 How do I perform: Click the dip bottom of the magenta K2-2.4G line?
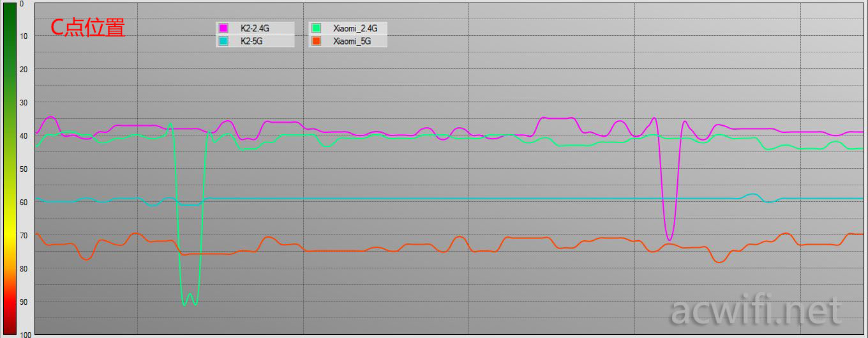click(669, 239)
